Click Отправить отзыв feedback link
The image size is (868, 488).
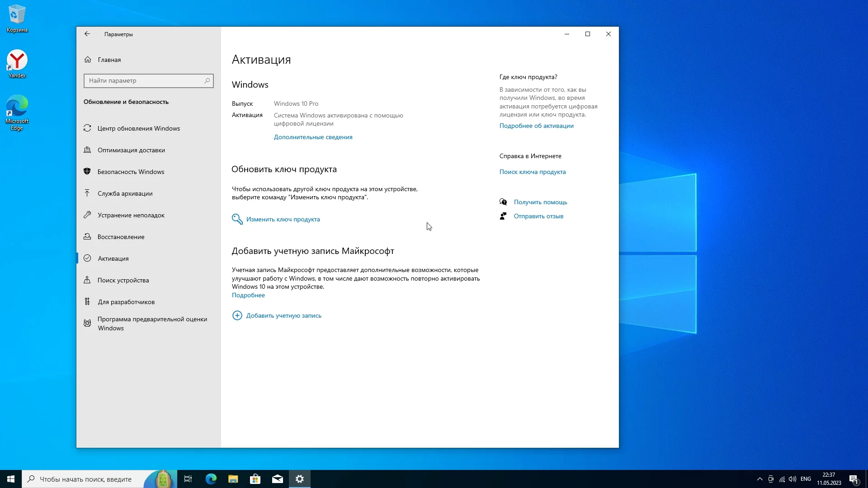tap(538, 216)
